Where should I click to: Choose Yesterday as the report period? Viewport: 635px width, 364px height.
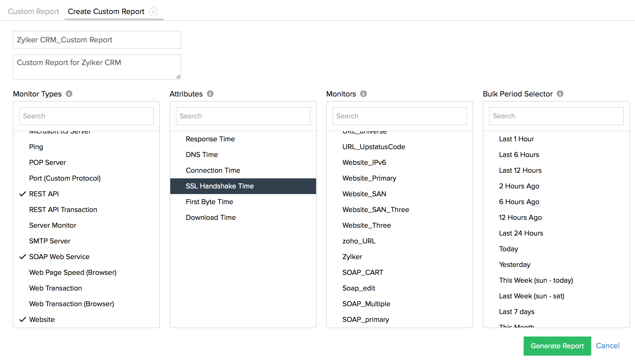point(514,264)
